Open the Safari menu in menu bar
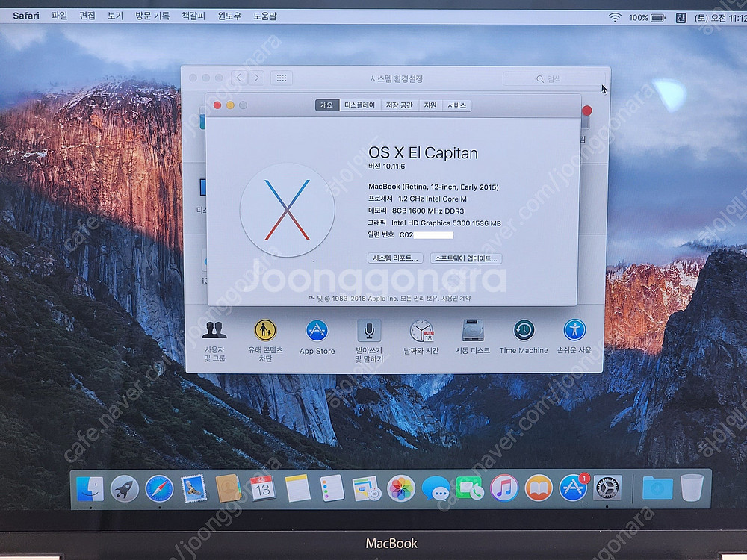 pos(25,16)
